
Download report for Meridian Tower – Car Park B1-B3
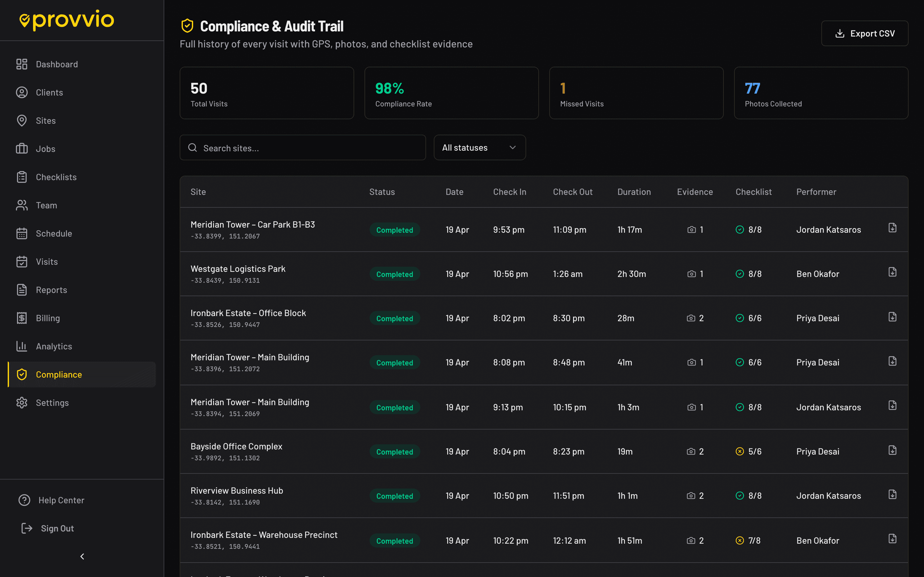tap(892, 228)
